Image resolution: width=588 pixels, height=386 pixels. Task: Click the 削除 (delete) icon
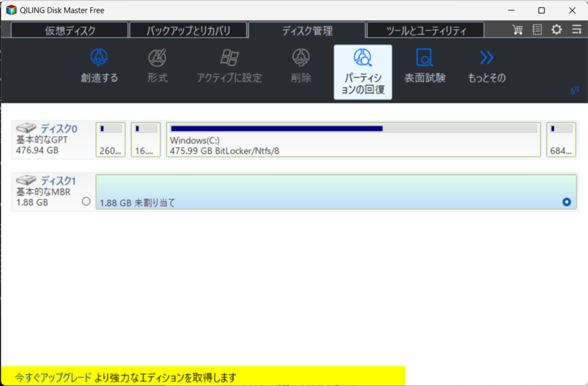pos(301,57)
